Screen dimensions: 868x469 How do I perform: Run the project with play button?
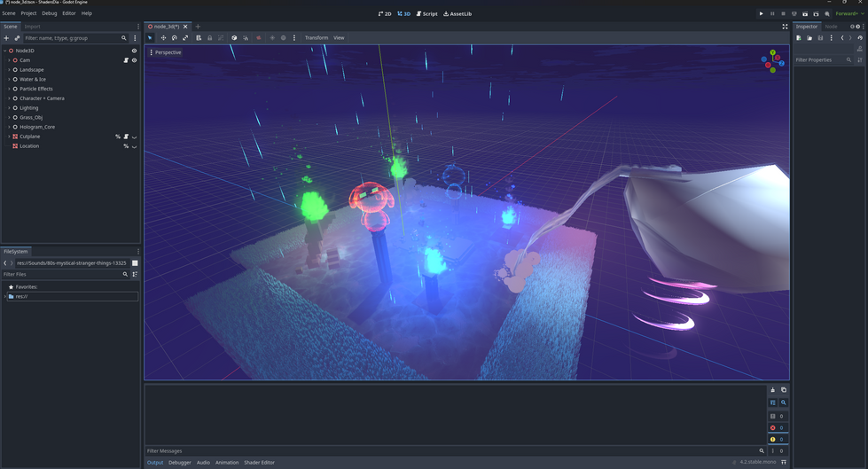tap(761, 14)
